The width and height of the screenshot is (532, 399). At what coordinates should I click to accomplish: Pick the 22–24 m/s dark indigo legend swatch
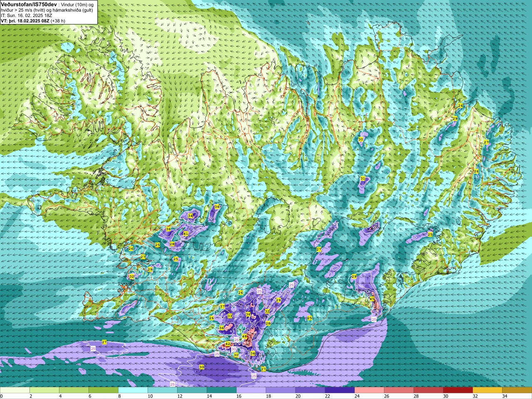(x=340, y=390)
